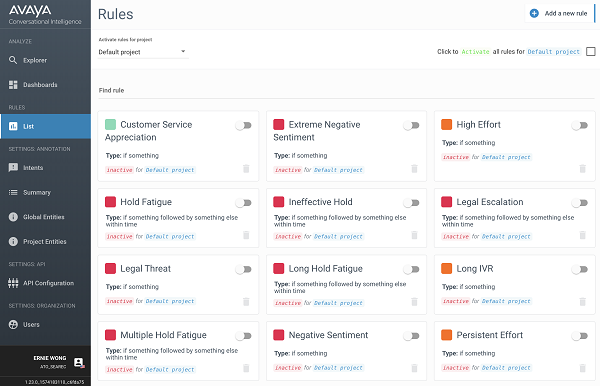
Task: Click trash icon on Multiple Hold Fatigue card
Action: [x=246, y=368]
